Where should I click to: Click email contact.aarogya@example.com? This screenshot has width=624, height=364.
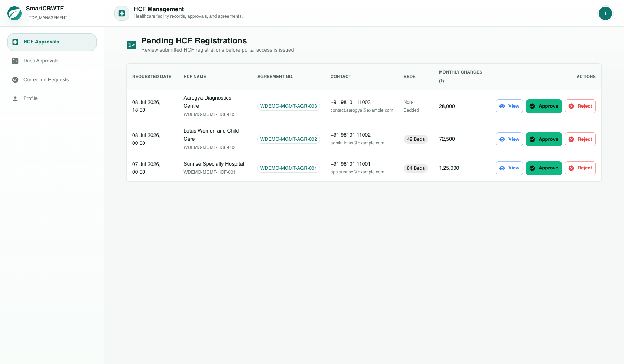362,110
